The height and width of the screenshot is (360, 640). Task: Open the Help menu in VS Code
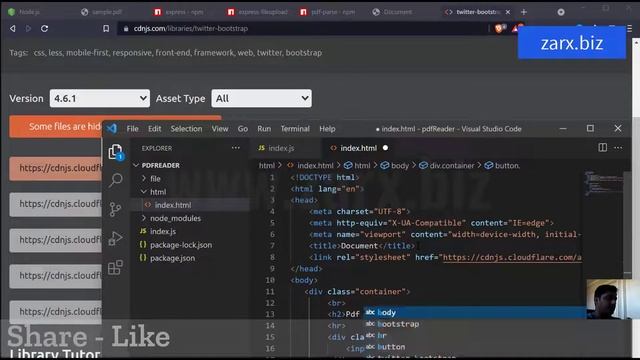(x=327, y=129)
